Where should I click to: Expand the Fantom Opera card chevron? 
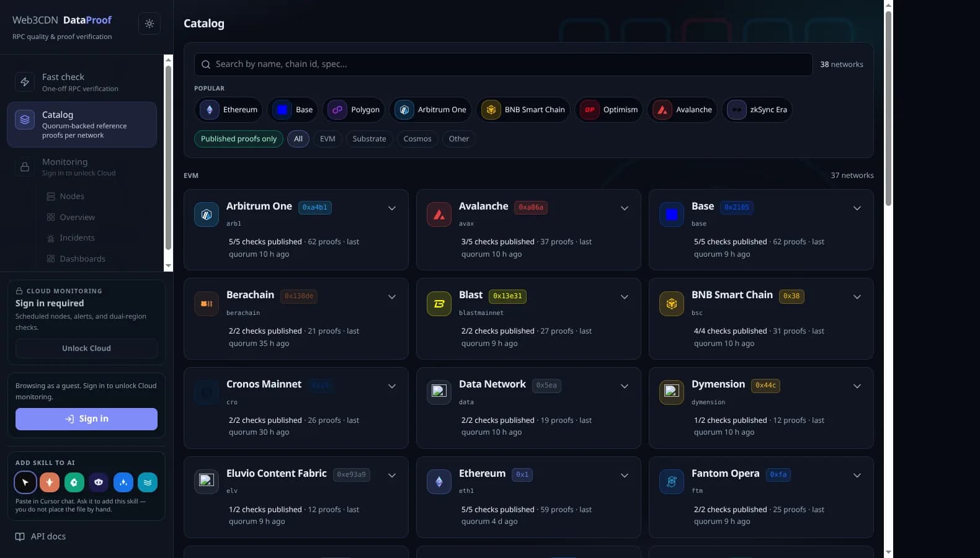(857, 476)
